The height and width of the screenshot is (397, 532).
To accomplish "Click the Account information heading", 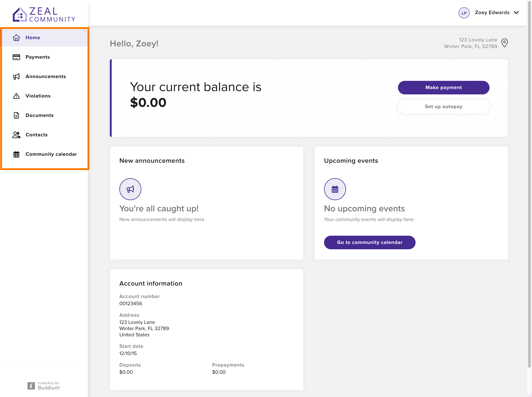I will [151, 283].
